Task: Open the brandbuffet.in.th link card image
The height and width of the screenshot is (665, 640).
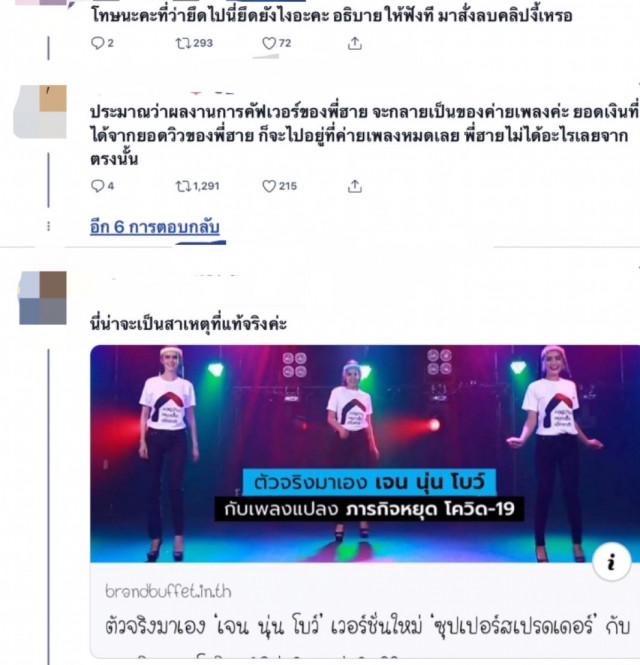Action: click(x=365, y=454)
